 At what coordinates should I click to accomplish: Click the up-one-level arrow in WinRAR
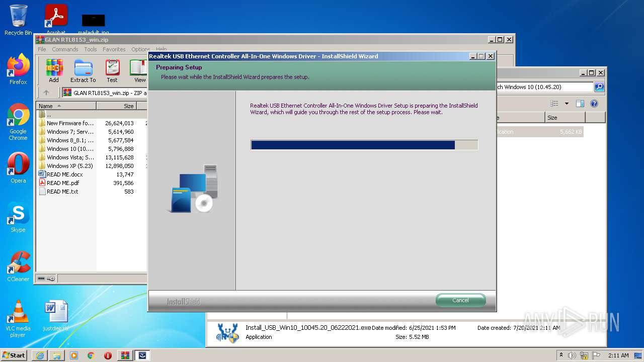tap(46, 93)
